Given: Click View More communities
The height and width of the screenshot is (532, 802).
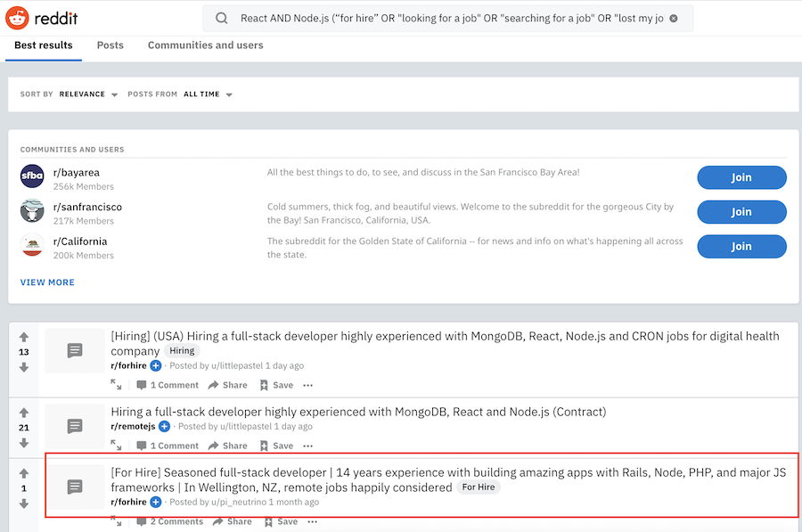Looking at the screenshot, I should (x=47, y=282).
